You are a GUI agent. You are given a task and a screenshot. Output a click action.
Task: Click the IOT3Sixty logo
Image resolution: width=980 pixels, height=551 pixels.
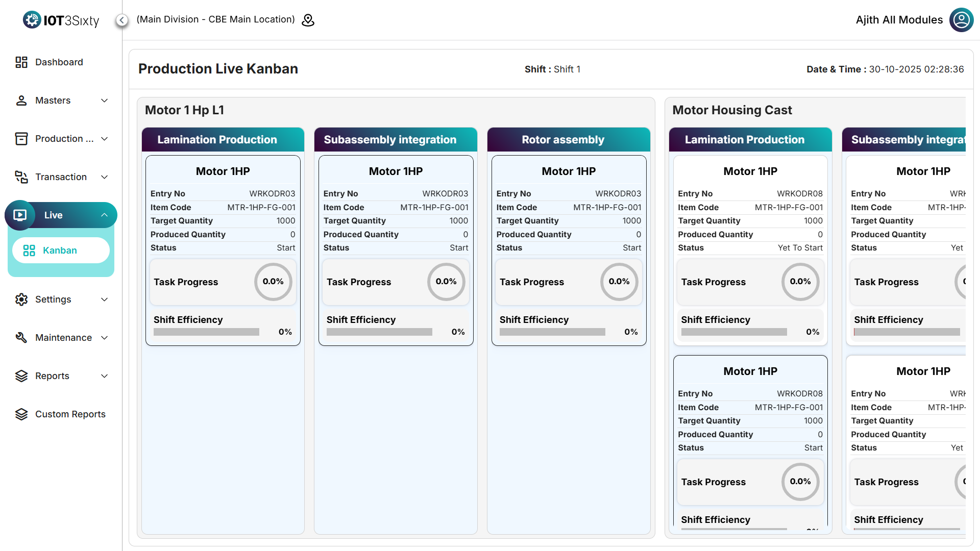[61, 20]
